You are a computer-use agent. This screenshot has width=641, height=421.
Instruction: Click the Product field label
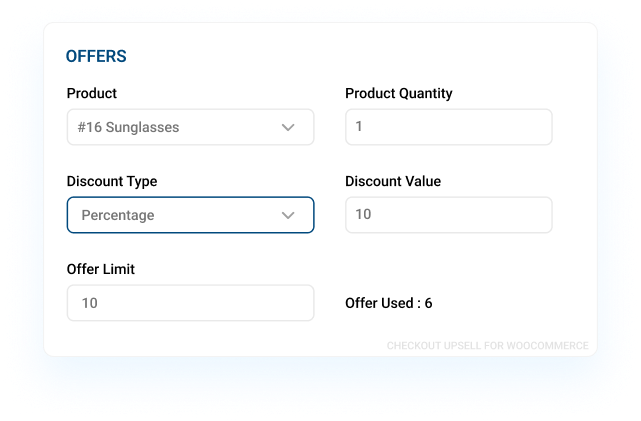(x=92, y=93)
